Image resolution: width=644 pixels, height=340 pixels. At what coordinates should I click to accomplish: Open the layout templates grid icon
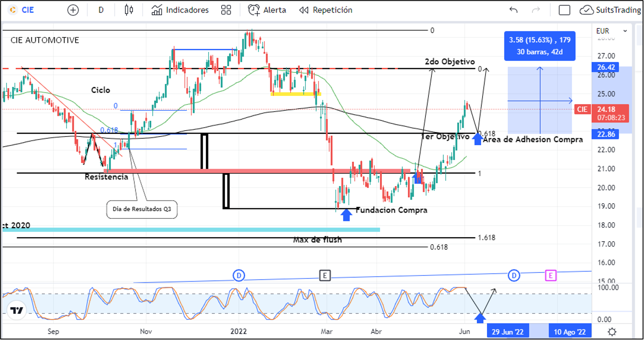(226, 10)
